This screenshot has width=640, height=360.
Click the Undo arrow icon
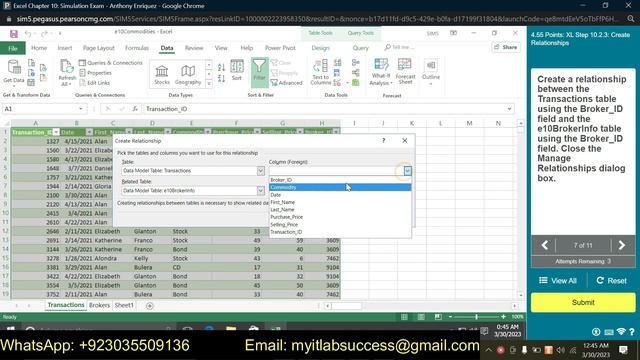[28, 33]
